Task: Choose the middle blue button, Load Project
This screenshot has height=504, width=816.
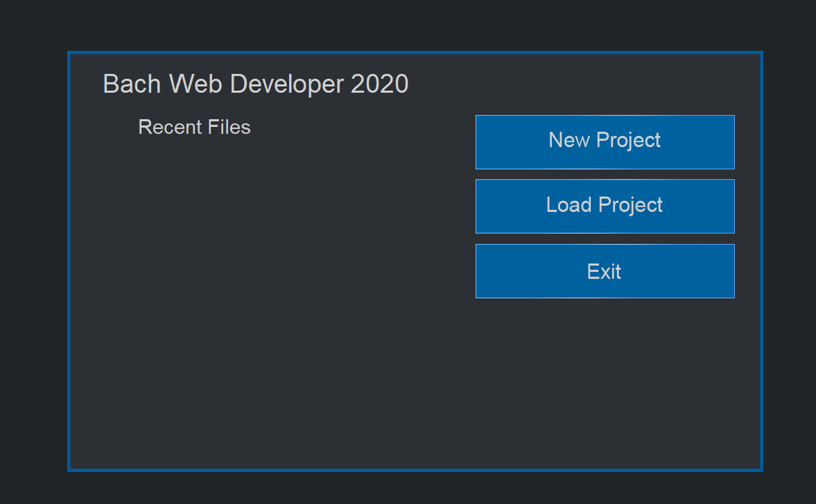Action: [605, 207]
